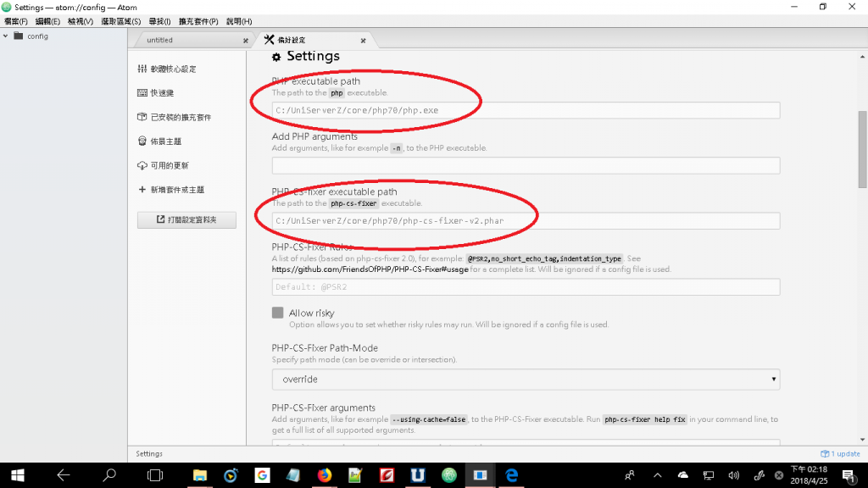Image resolution: width=868 pixels, height=488 pixels.
Task: Open the 說明(H) menu
Action: (x=239, y=21)
